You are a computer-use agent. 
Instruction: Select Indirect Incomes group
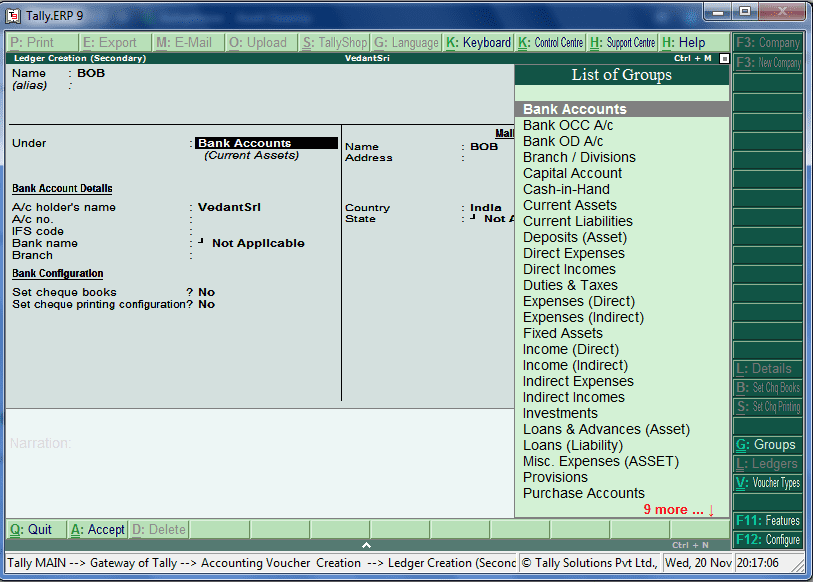[622, 397]
